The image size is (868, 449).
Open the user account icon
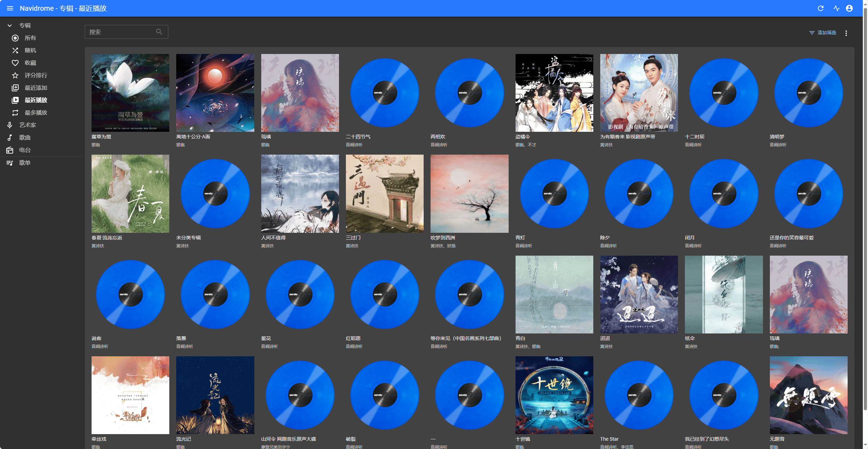coord(849,8)
